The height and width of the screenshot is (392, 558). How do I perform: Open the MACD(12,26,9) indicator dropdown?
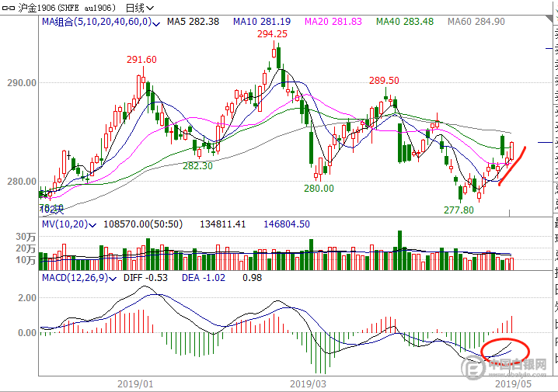pos(113,279)
